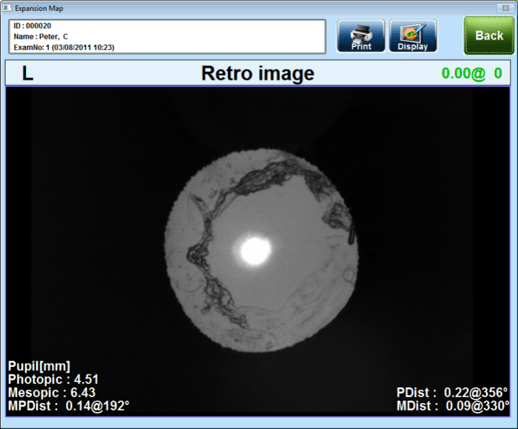Screen dimensions: 518x429
Task: Click the Expansion Map title bar icon
Action: [7, 8]
